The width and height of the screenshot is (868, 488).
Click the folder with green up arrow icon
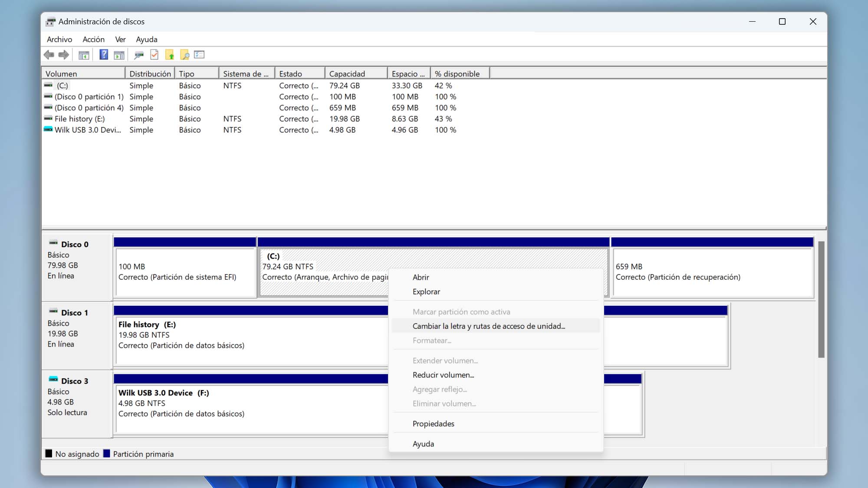coord(170,55)
